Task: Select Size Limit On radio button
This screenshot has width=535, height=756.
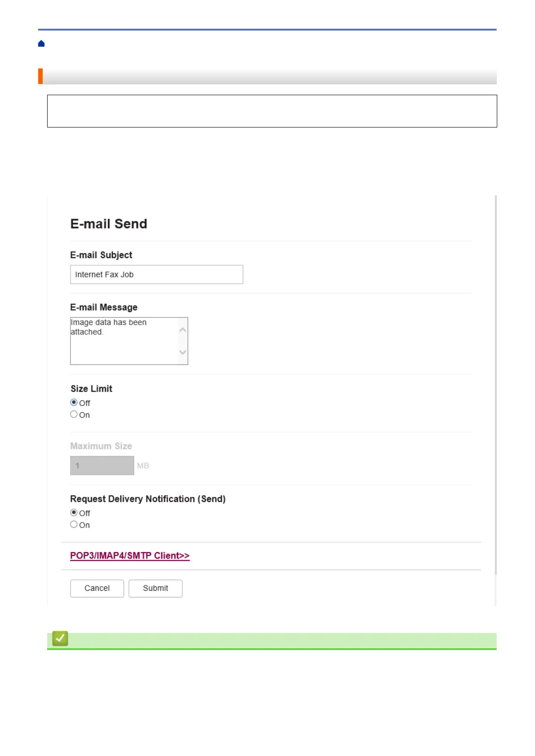Action: coord(74,414)
